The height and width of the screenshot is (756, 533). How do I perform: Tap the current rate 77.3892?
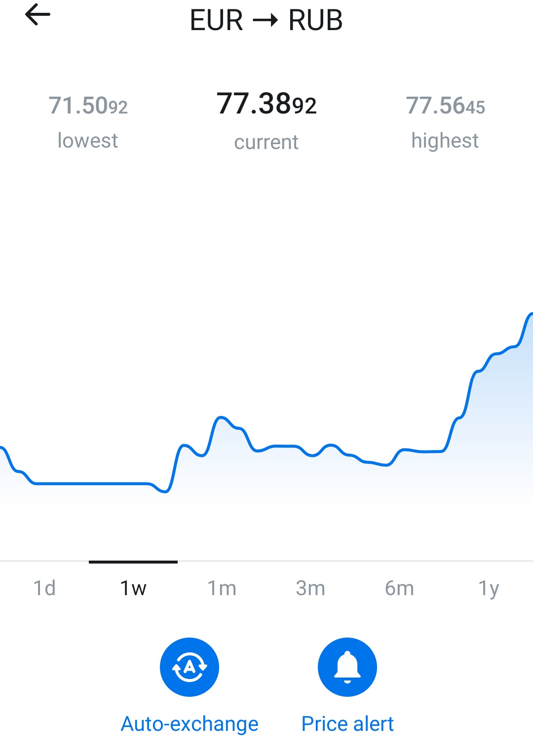[x=266, y=104]
